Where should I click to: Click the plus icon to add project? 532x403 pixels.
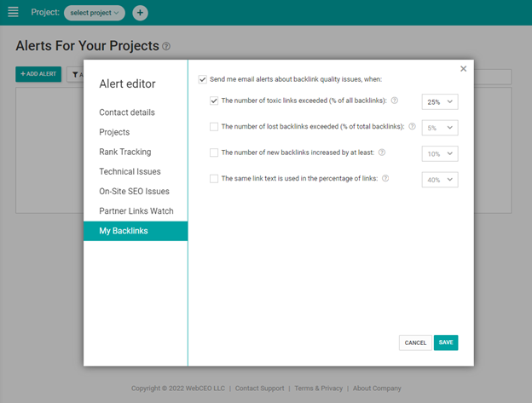[x=140, y=13]
